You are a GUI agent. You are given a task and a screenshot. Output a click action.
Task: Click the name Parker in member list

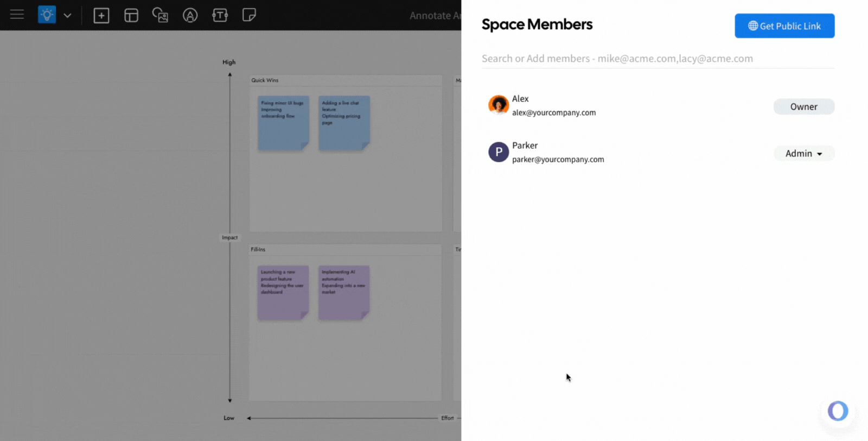525,146
